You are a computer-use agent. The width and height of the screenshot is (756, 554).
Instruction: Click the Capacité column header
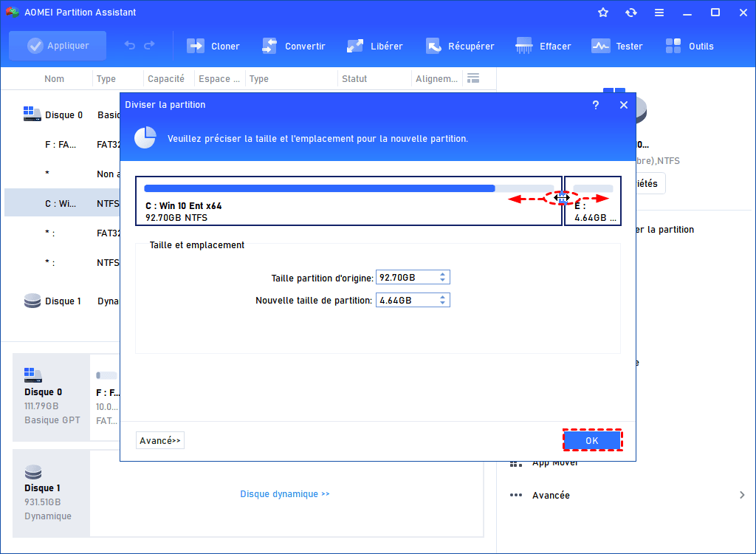[x=166, y=78]
